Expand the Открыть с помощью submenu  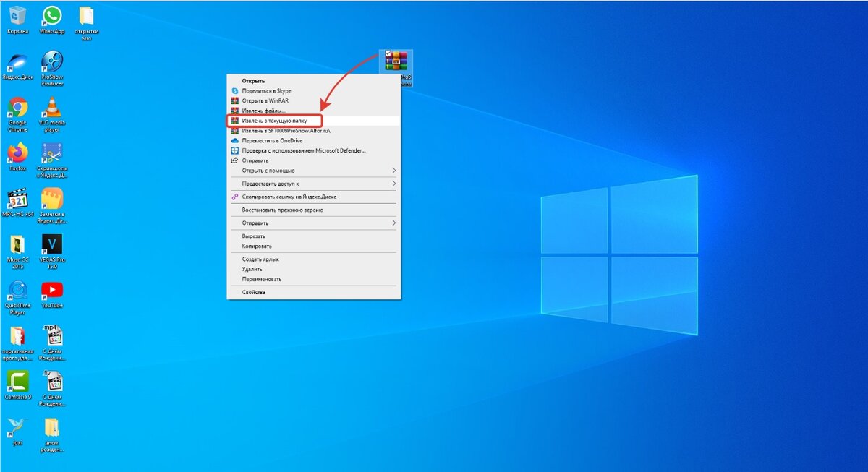point(314,171)
